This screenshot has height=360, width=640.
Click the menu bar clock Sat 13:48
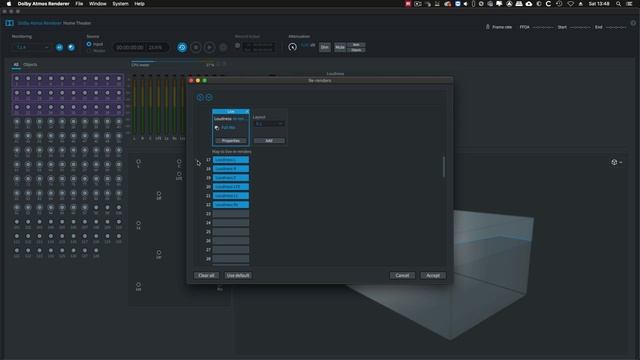[599, 4]
